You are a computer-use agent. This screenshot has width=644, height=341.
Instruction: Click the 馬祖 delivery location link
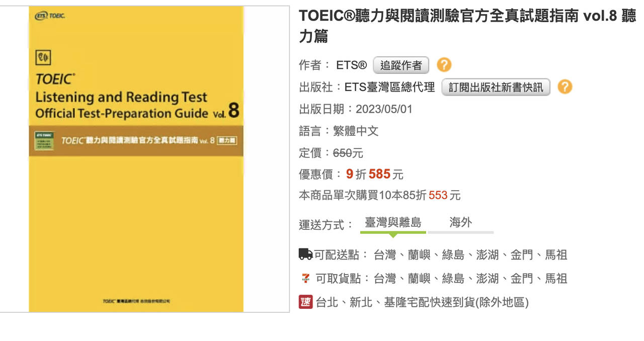click(555, 254)
